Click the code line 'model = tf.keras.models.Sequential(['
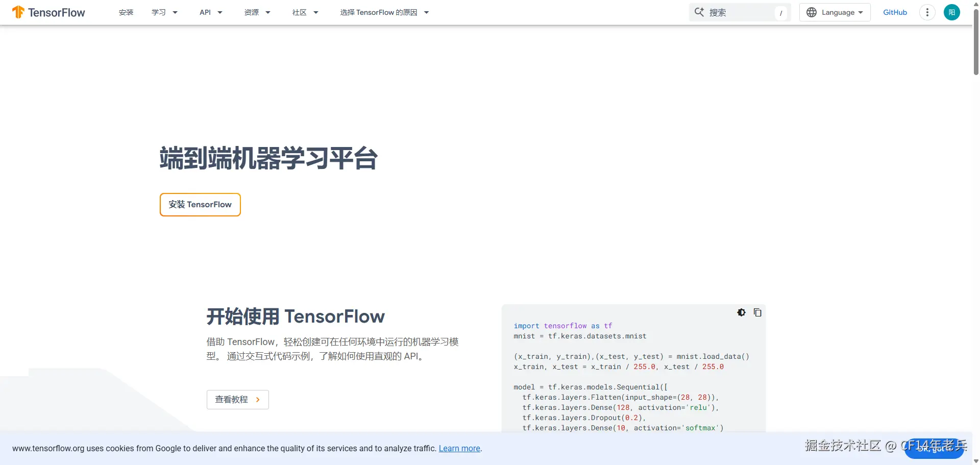The image size is (980, 465). click(591, 387)
